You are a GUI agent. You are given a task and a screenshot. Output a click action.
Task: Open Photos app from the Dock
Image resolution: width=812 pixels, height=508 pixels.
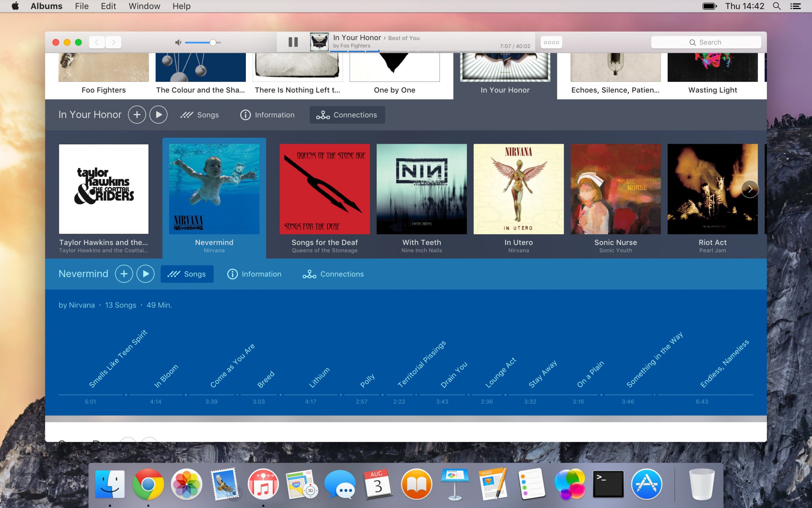186,484
